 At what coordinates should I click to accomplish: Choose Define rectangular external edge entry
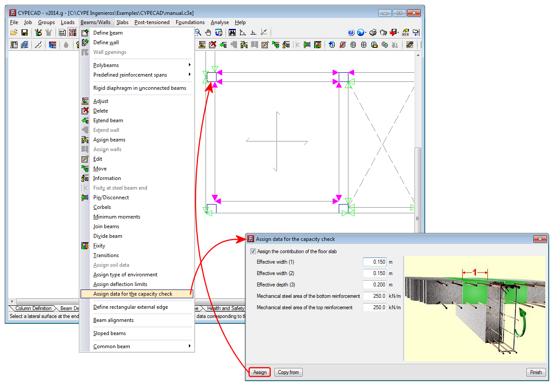pos(131,307)
